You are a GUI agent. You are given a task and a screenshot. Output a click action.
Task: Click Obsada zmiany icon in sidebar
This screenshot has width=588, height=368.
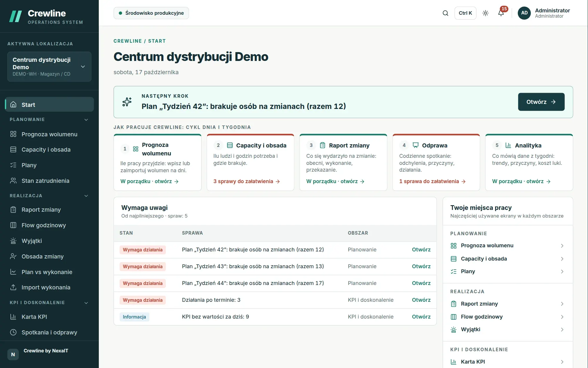point(13,256)
